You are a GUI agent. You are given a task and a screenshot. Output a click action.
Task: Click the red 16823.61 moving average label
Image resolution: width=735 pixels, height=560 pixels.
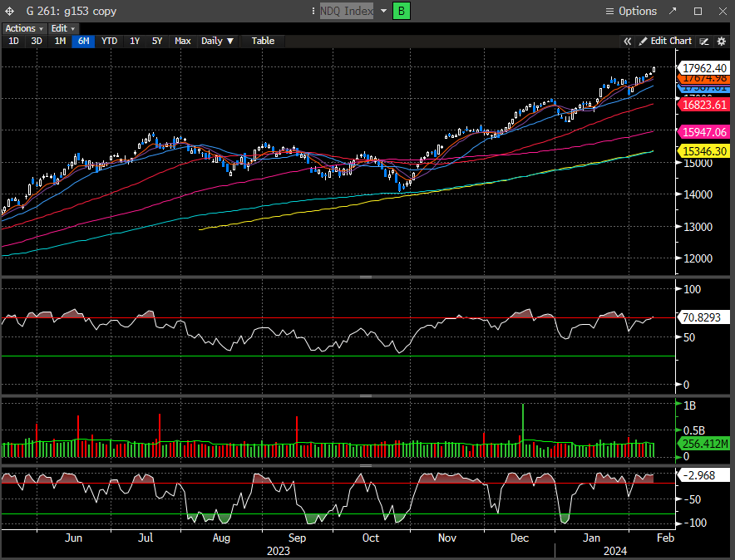tap(704, 105)
